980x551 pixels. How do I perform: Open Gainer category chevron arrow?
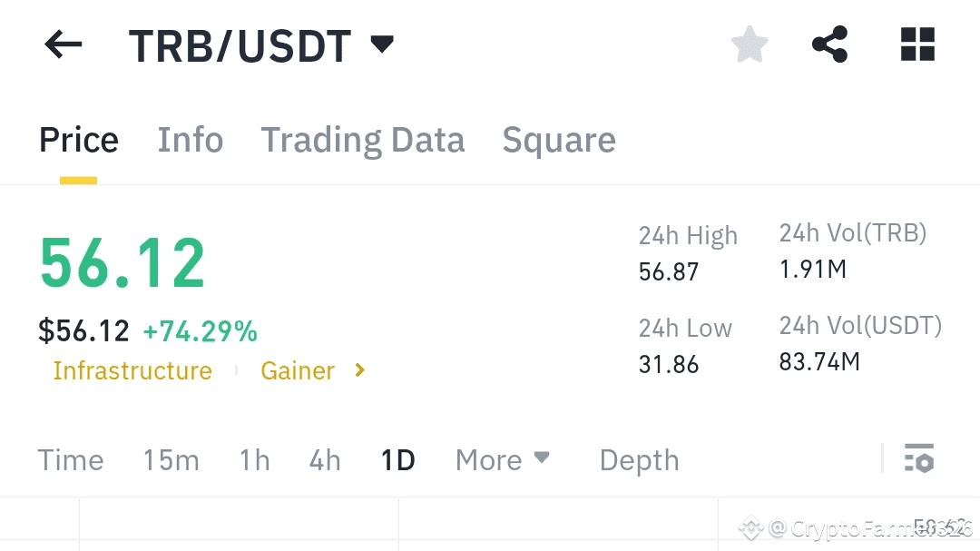[359, 370]
